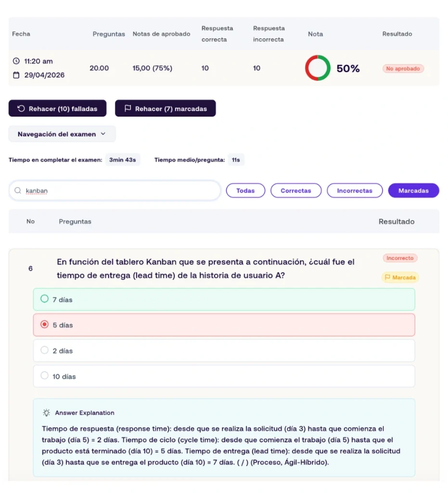The height and width of the screenshot is (493, 448).
Task: Filter by Correctas answers
Action: tap(296, 191)
